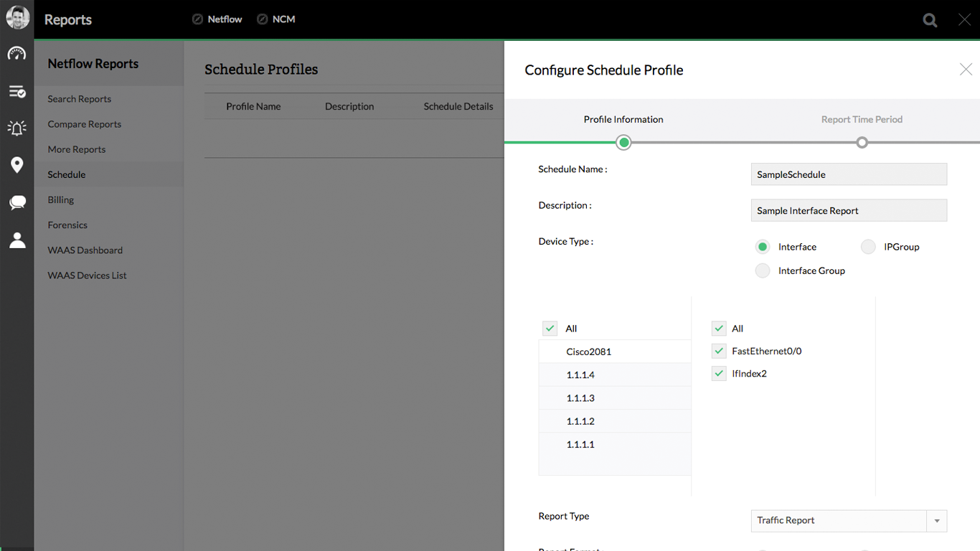This screenshot has width=980, height=551.
Task: Select the Interface radio button
Action: tap(763, 247)
